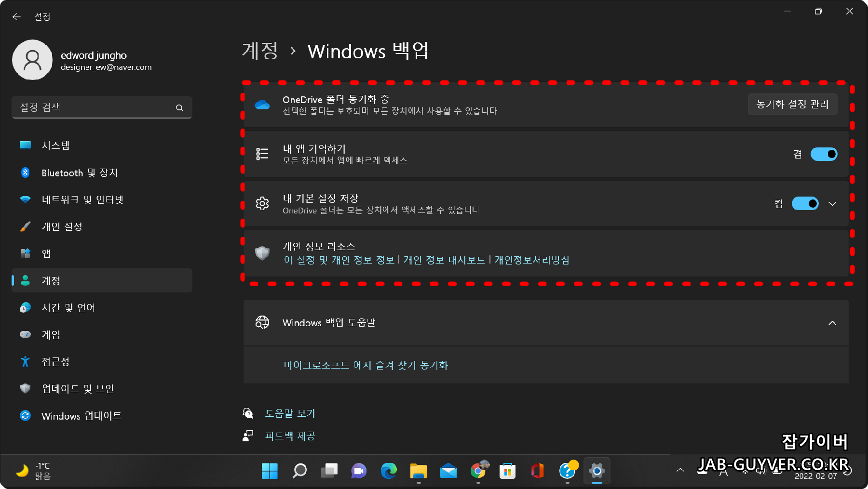
Task: Click the user profile avatar picture
Action: [x=32, y=60]
